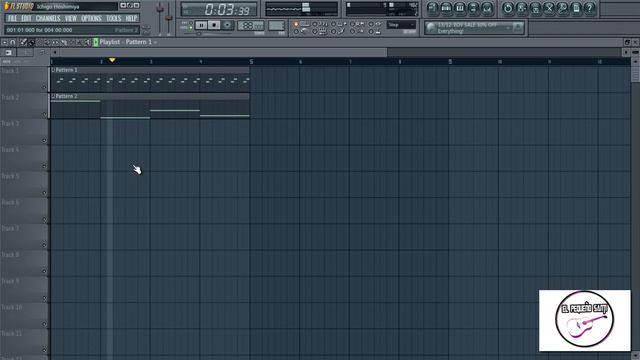Open the VIEW menu
The height and width of the screenshot is (360, 640).
pos(71,18)
